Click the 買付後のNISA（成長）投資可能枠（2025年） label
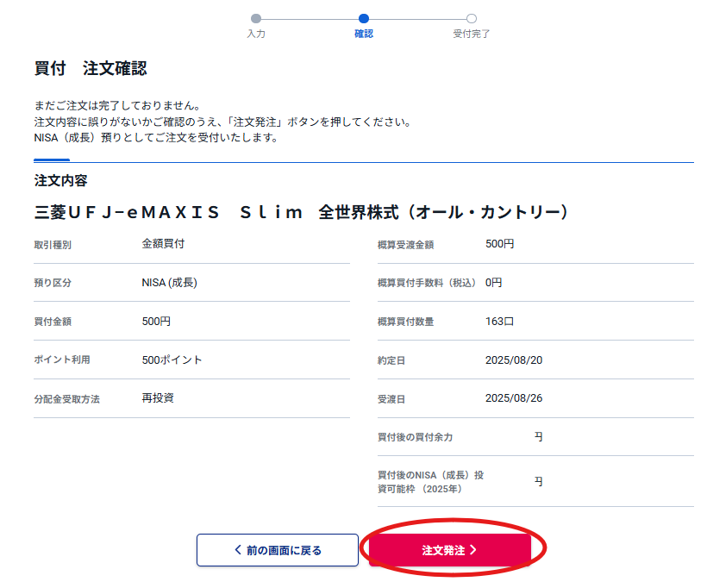Screen dimensions: 707x588 430,482
